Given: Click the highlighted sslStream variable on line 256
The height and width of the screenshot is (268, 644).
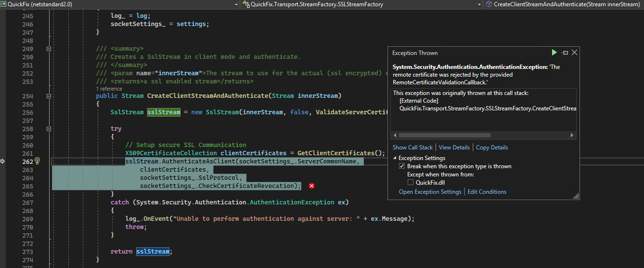Looking at the screenshot, I should (x=164, y=112).
